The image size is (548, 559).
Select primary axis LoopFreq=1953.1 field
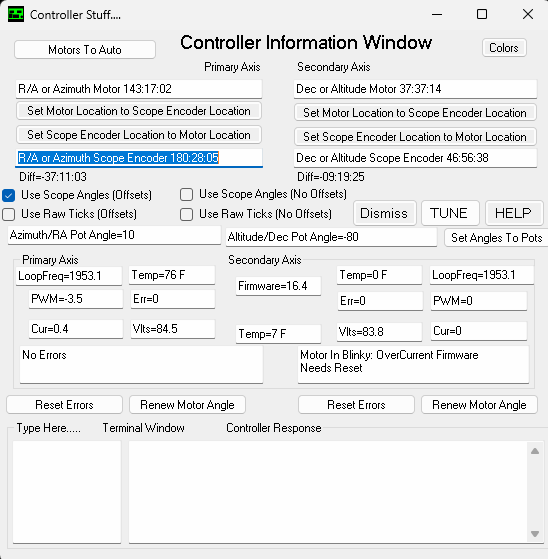(x=69, y=276)
